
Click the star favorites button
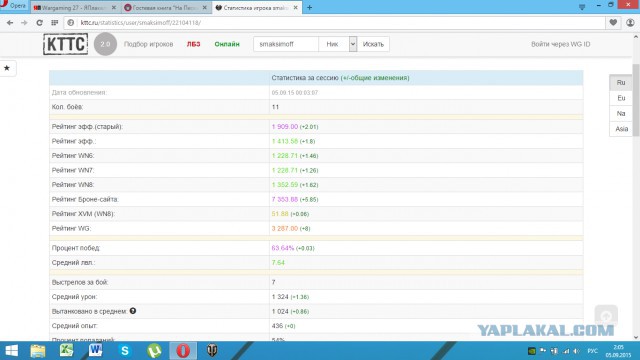point(7,68)
